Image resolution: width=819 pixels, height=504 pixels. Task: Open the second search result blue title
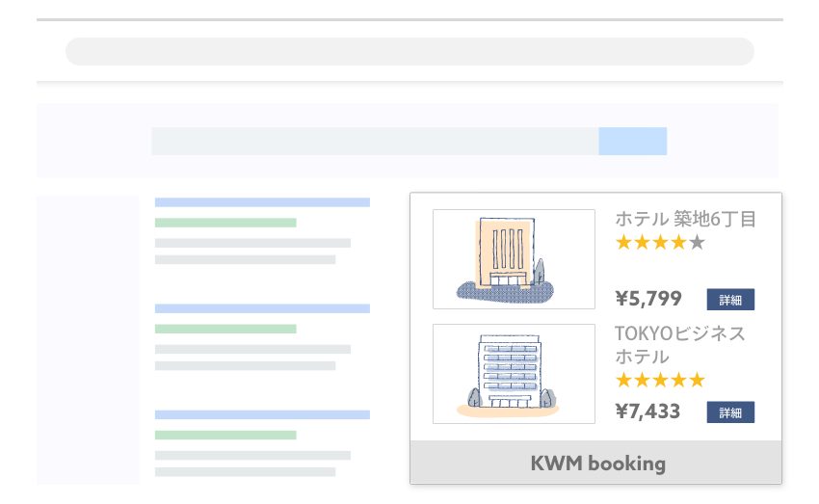(262, 308)
